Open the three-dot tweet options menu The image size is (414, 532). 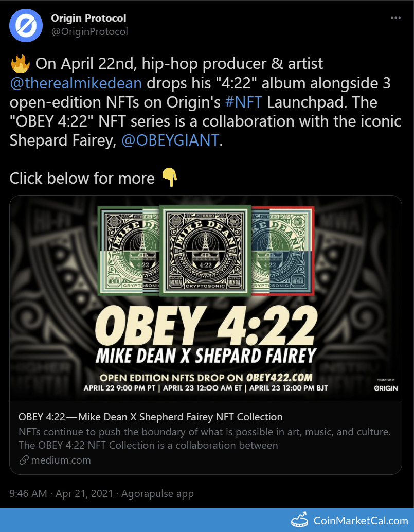point(395,18)
